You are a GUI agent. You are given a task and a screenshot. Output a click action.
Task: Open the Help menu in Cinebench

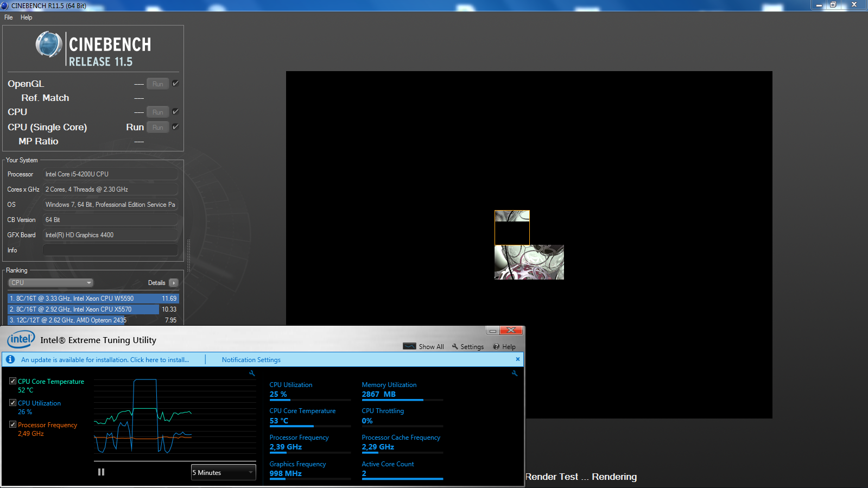coord(26,17)
